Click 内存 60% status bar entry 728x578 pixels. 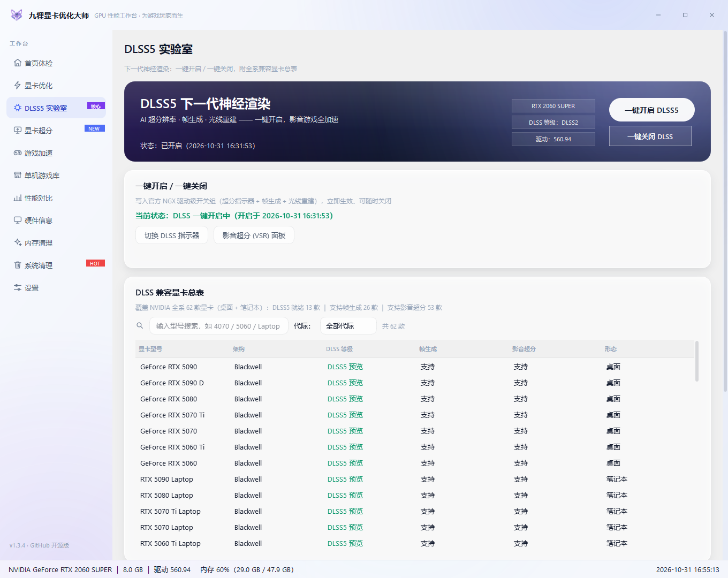tap(247, 569)
